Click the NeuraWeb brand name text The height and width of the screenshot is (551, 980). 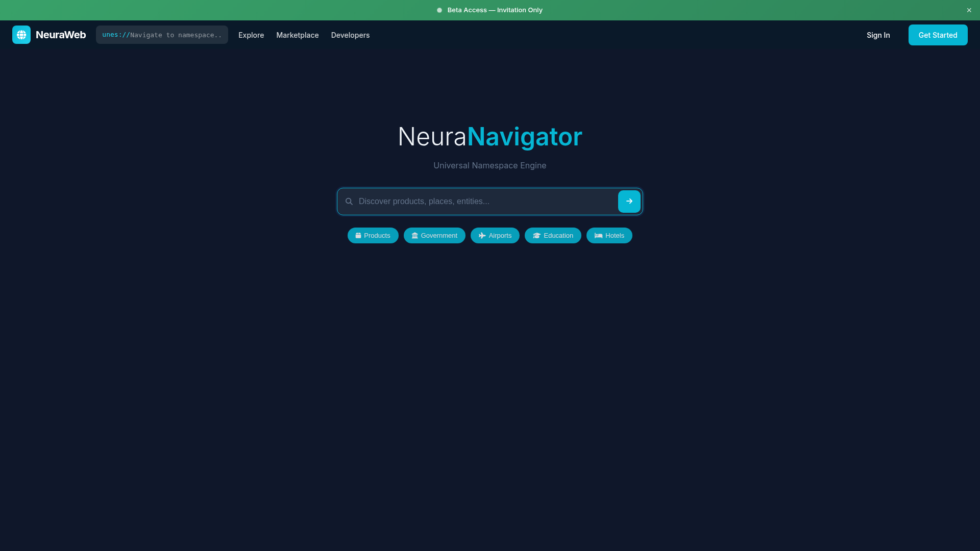pos(61,35)
